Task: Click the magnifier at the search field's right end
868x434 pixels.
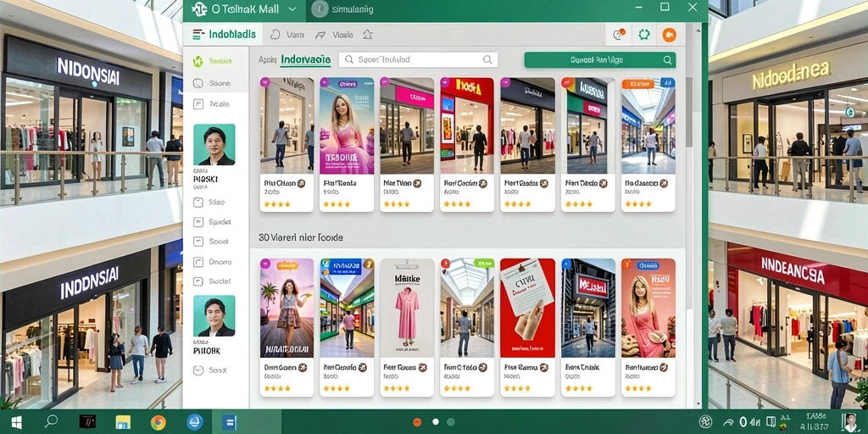Action: [487, 60]
